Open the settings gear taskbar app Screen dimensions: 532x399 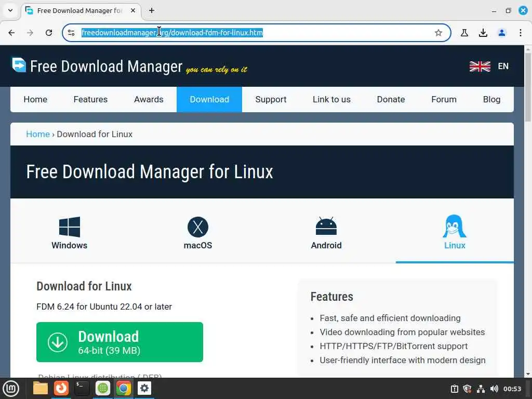(144, 388)
